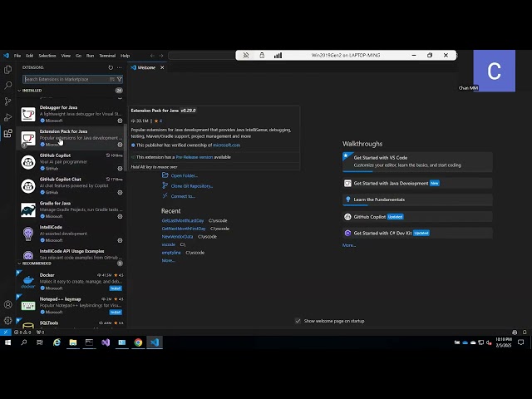This screenshot has height=399, width=532.
Task: Click the Open Folder link
Action: pyautogui.click(x=185, y=175)
